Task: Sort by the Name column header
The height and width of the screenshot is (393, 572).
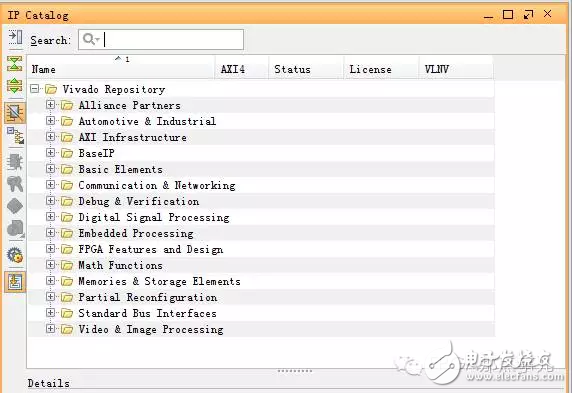Action: [121, 67]
